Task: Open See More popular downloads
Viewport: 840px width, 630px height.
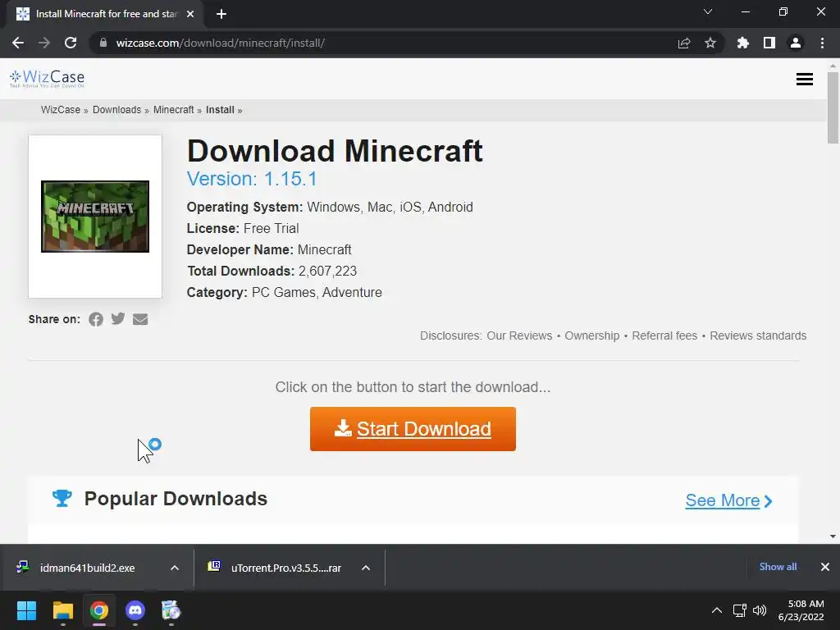Action: pyautogui.click(x=728, y=500)
